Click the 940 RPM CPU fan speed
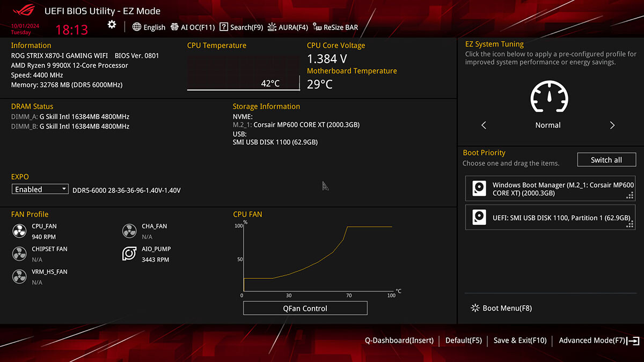Viewport: 644px width, 362px height. (43, 237)
